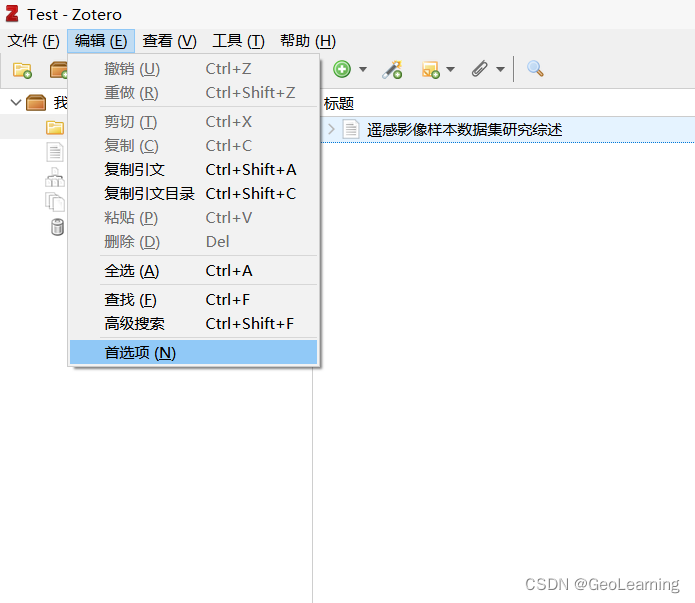This screenshot has height=603, width=695.
Task: Choose 复制 (C) from the menu
Action: pos(193,145)
